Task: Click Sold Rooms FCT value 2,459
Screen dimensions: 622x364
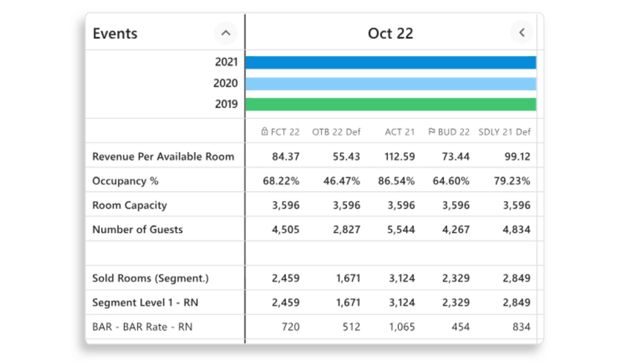Action: (286, 278)
